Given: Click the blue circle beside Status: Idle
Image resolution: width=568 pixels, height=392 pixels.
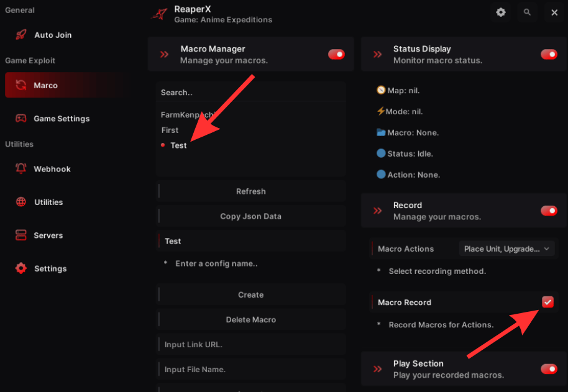Looking at the screenshot, I should (381, 153).
